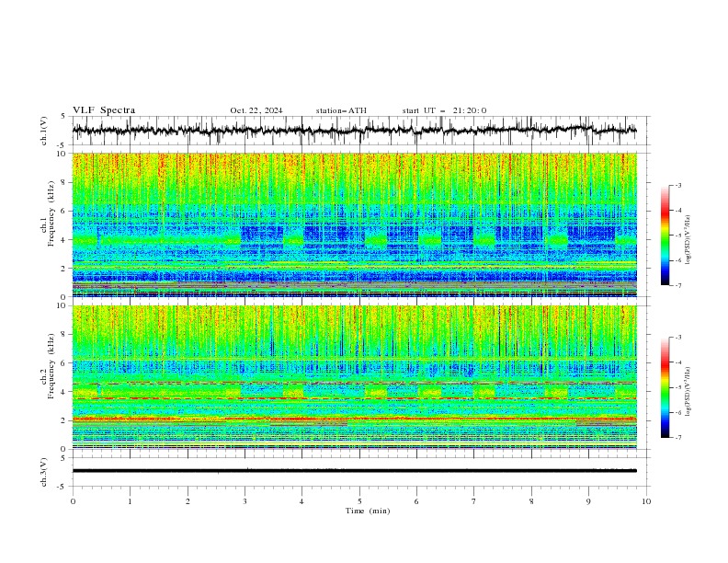Click the ch.1 voltage waveform trace
The image size is (728, 563).
point(354,131)
